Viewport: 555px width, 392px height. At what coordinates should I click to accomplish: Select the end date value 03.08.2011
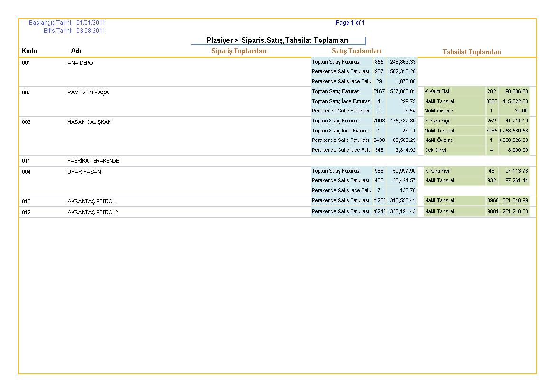click(x=91, y=31)
